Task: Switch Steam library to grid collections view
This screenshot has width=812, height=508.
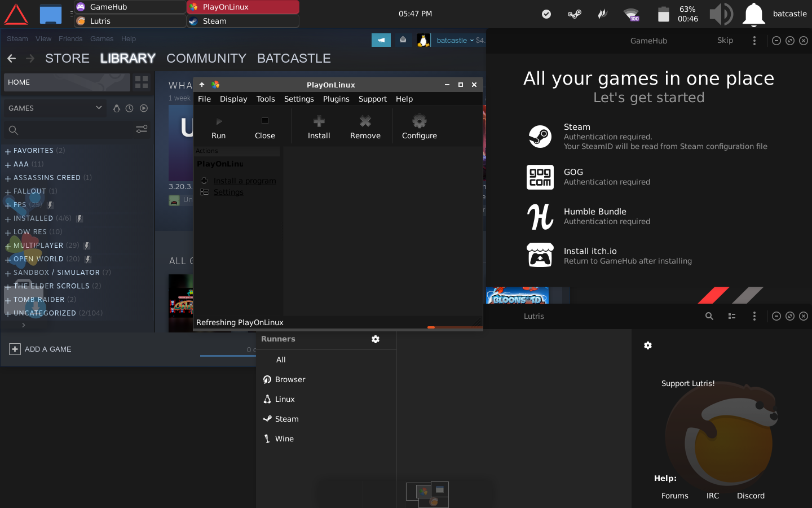Action: (142, 82)
